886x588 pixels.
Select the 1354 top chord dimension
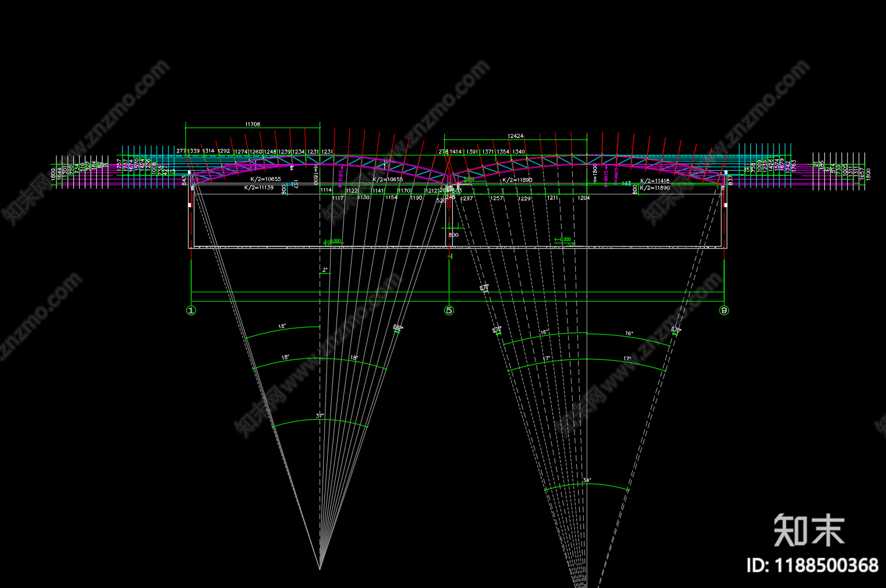pos(503,151)
